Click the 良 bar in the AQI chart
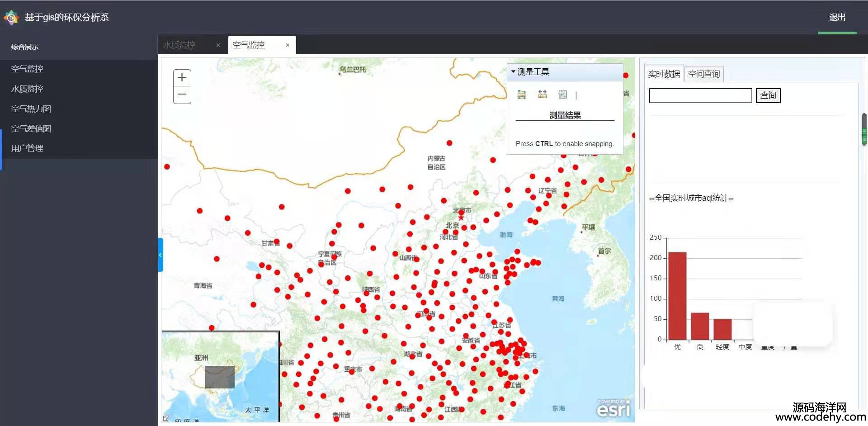Screen dimensions: 868x426 tap(700, 326)
